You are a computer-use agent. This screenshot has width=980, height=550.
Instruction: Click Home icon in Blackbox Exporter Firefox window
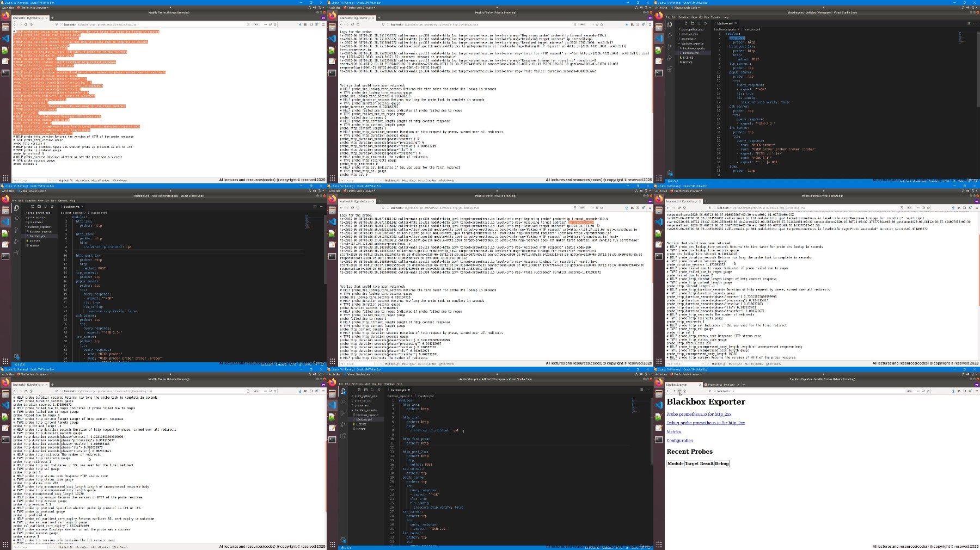coord(684,391)
